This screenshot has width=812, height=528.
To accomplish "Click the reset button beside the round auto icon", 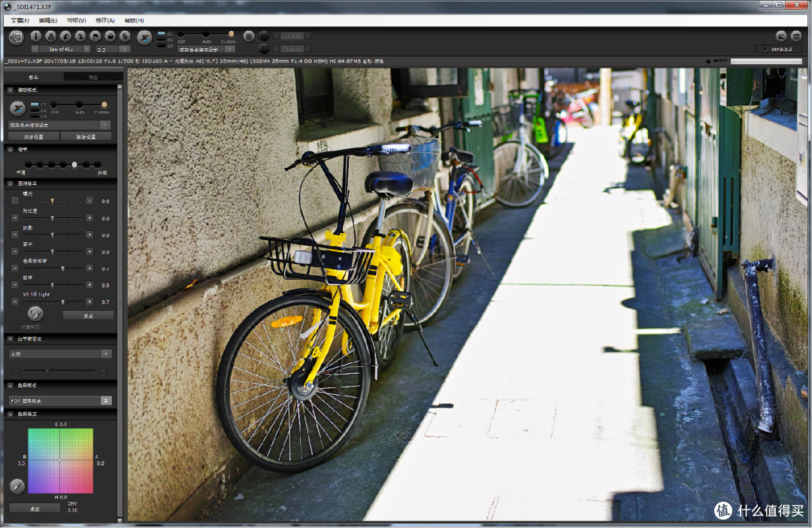I will pos(88,316).
